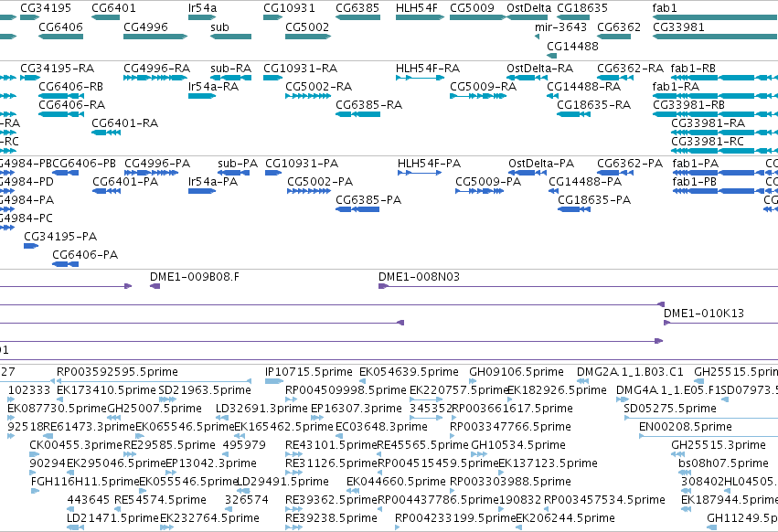Click protein CG6406-PB label
This screenshot has height=532, width=778.
[84, 164]
